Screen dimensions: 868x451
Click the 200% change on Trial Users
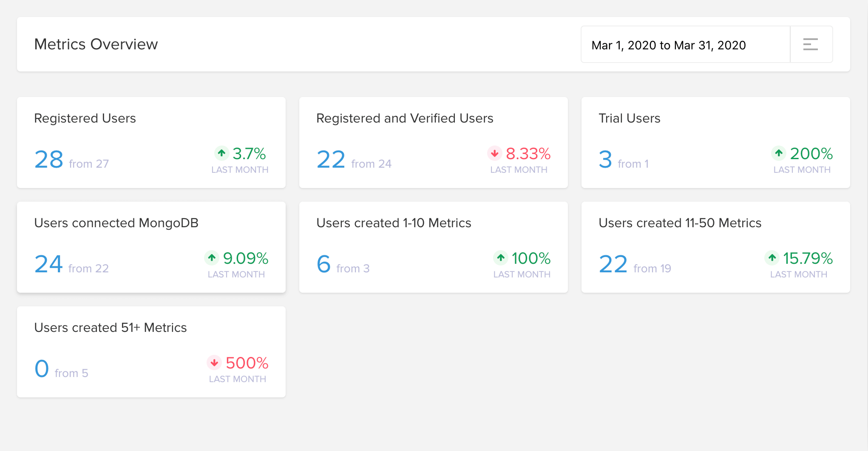point(811,154)
